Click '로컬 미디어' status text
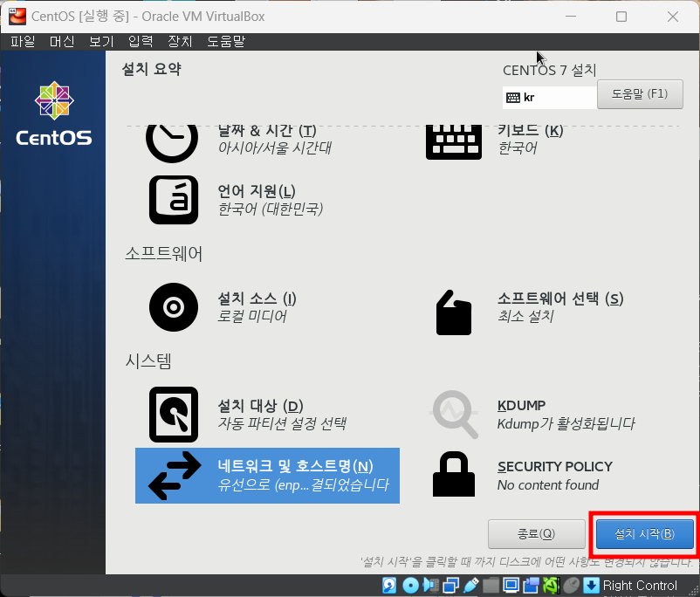The height and width of the screenshot is (597, 700). [251, 316]
